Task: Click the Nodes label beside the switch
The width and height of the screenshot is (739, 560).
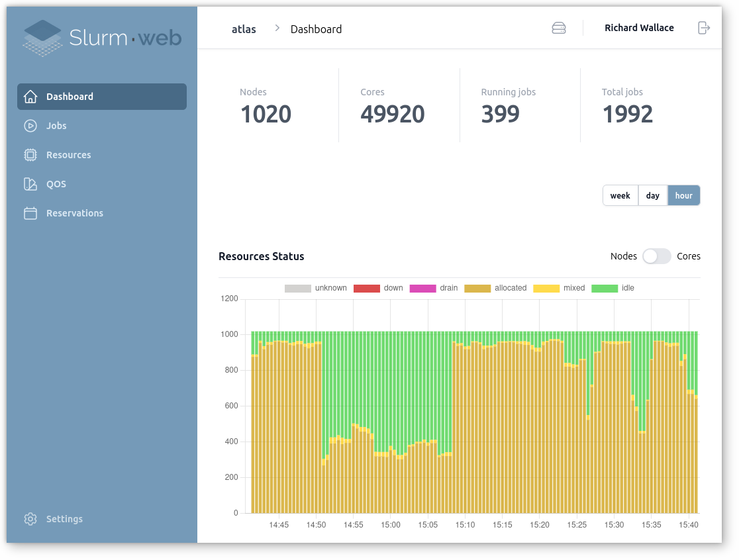Action: pos(624,256)
